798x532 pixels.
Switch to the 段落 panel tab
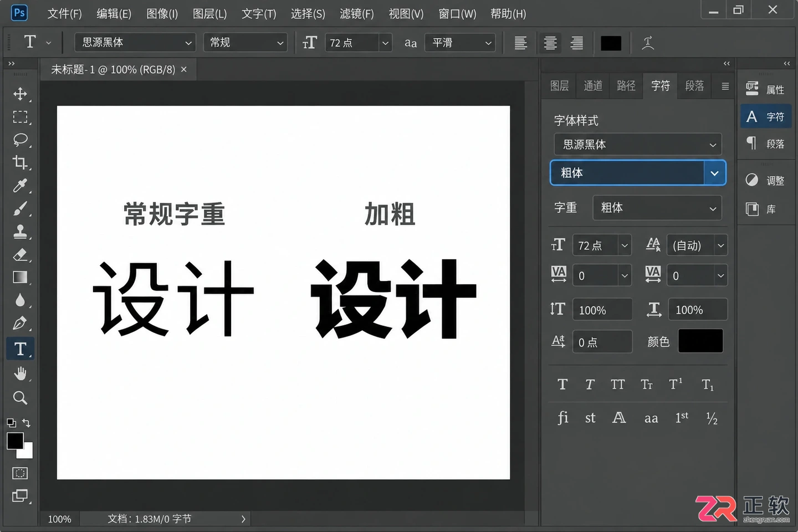tap(694, 86)
